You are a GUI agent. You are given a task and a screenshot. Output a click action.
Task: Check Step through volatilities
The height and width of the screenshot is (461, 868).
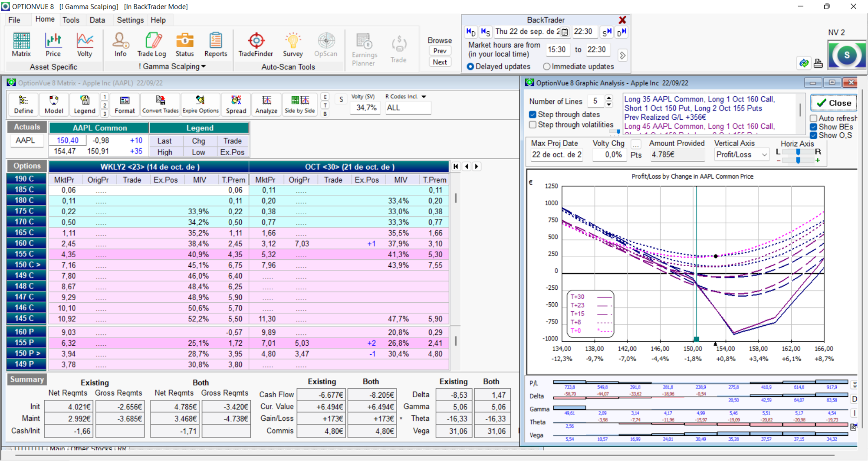(533, 125)
